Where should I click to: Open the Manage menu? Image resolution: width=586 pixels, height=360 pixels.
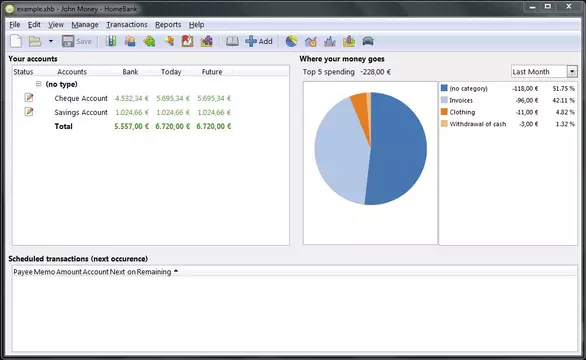pos(85,25)
